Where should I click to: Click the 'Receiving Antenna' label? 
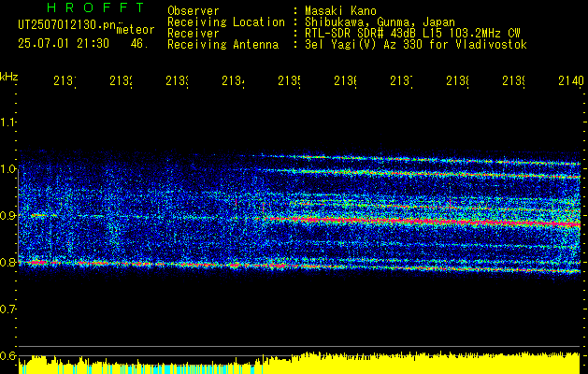pos(222,45)
